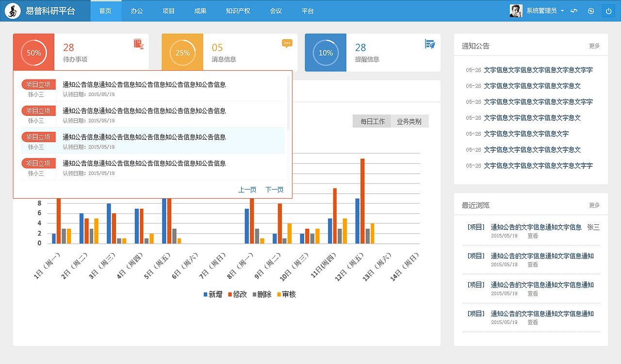
Task: Click the system admin avatar photo
Action: click(516, 11)
